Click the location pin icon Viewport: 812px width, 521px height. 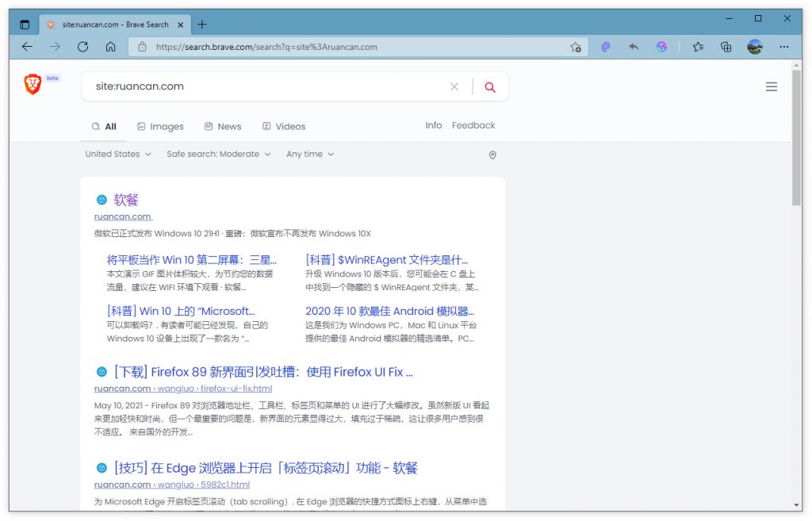[492, 155]
